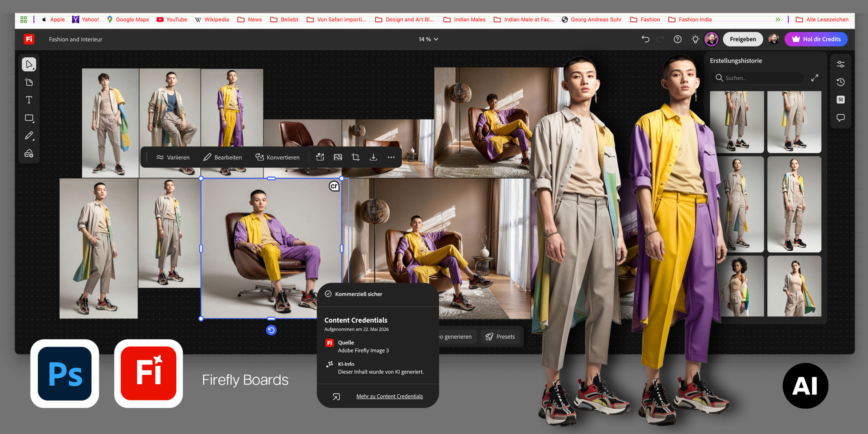
Task: Toggle the comments speech bubble panel
Action: 841,118
